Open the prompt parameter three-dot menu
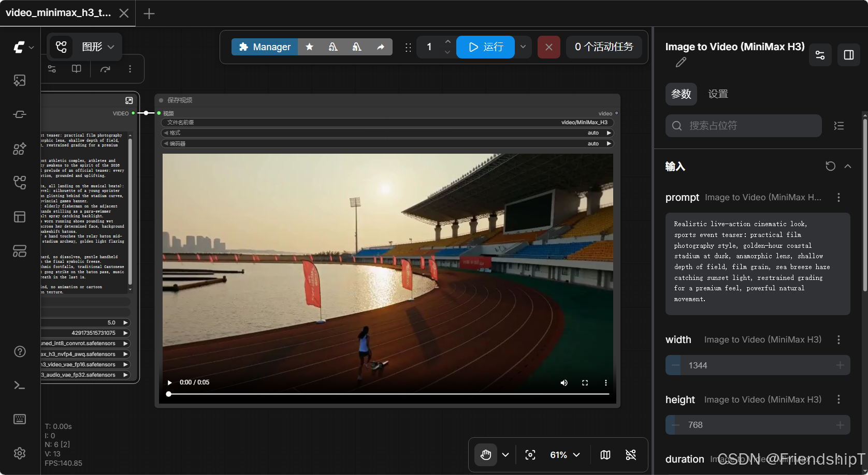Viewport: 868px width, 475px height. (x=838, y=197)
